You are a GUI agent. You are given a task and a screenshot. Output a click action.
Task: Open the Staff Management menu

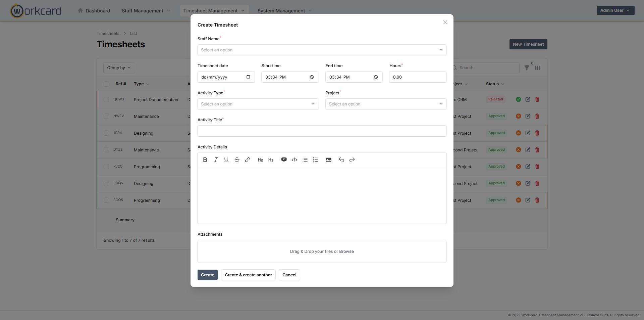point(146,11)
